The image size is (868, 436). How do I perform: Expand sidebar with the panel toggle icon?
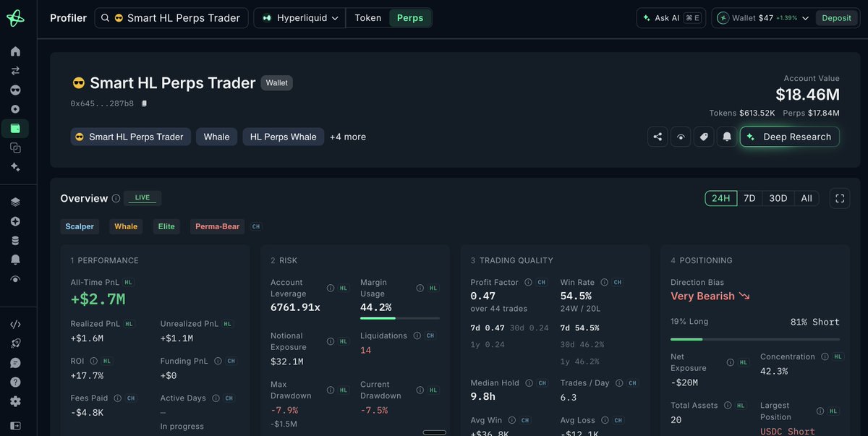(15, 425)
